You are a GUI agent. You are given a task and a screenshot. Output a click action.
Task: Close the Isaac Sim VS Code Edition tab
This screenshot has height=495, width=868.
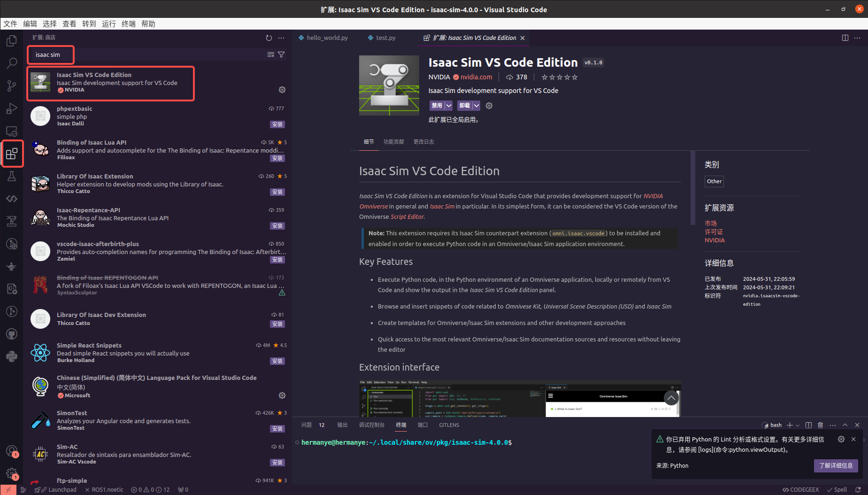[522, 38]
